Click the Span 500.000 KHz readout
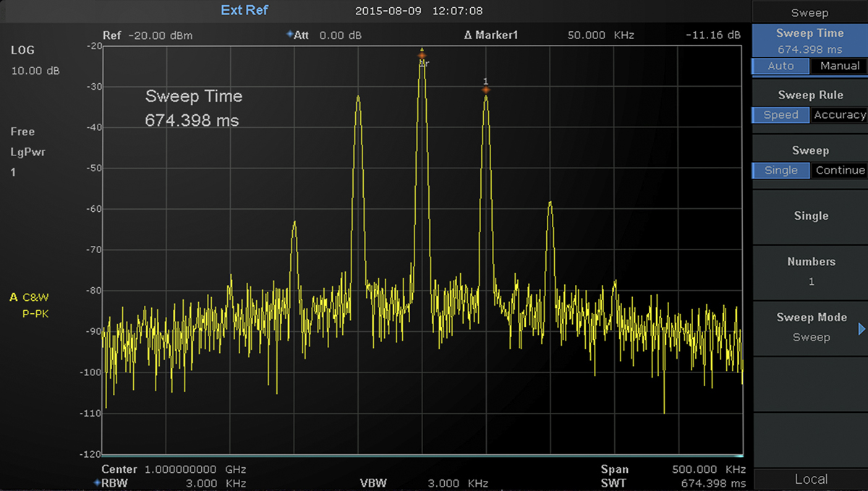 (673, 469)
